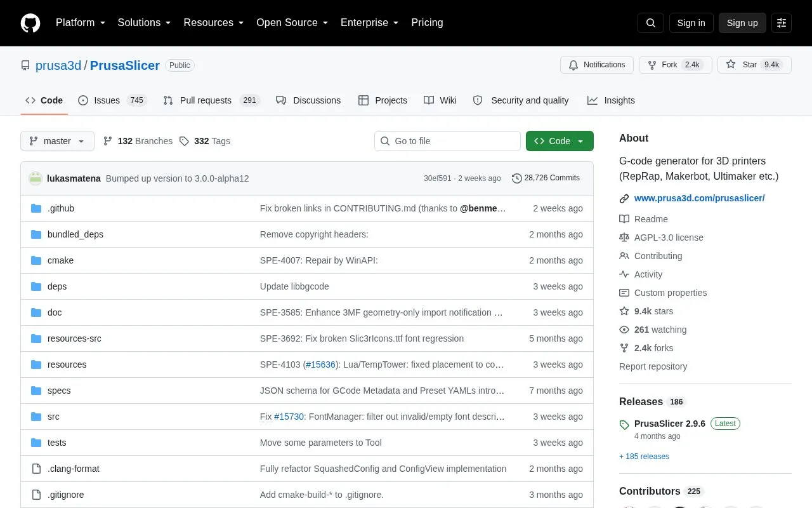This screenshot has height=508, width=812.
Task: Fork the PrusaSlicer repository
Action: pos(676,65)
